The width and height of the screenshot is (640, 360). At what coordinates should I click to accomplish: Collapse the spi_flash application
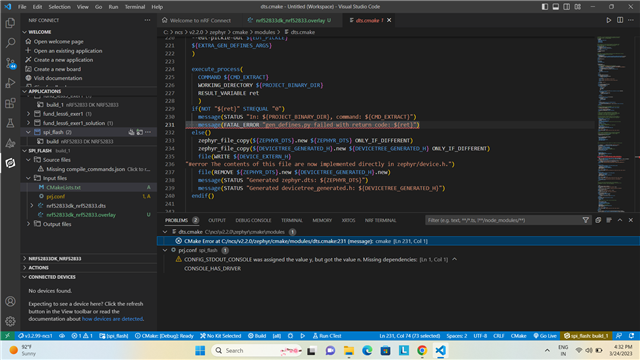pos(28,132)
